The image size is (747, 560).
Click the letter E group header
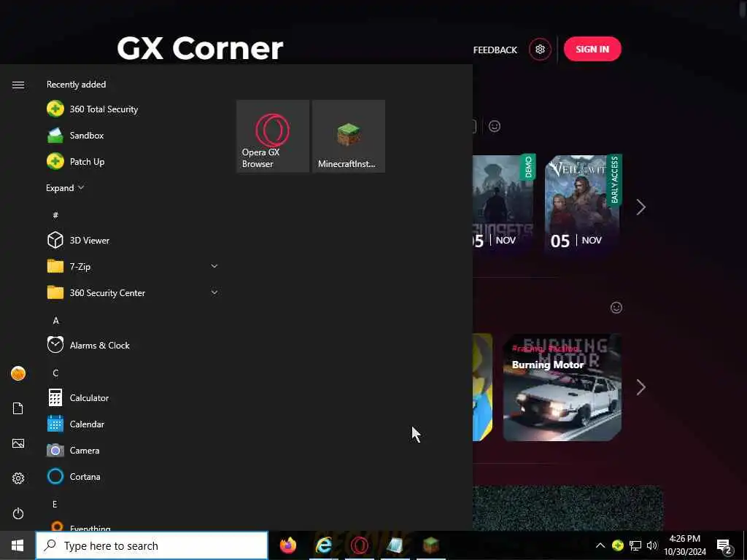click(55, 504)
